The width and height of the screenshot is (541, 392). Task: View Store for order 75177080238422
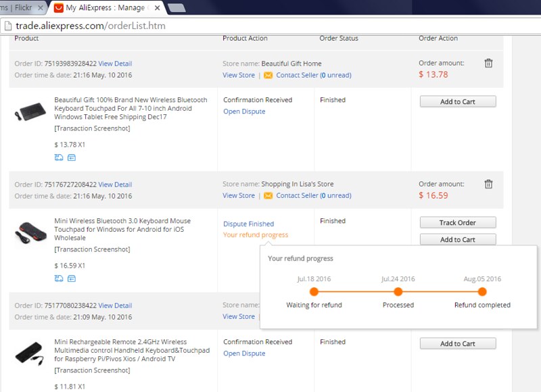239,316
